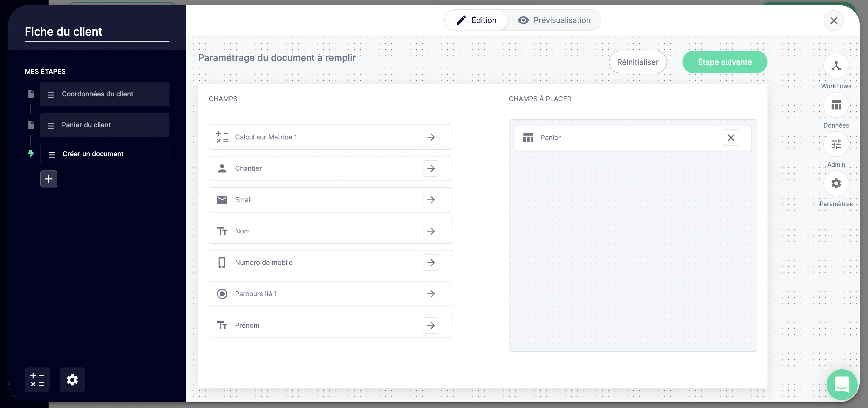This screenshot has height=408, width=868.
Task: Click drag handle of Créer un document
Action: (52, 155)
